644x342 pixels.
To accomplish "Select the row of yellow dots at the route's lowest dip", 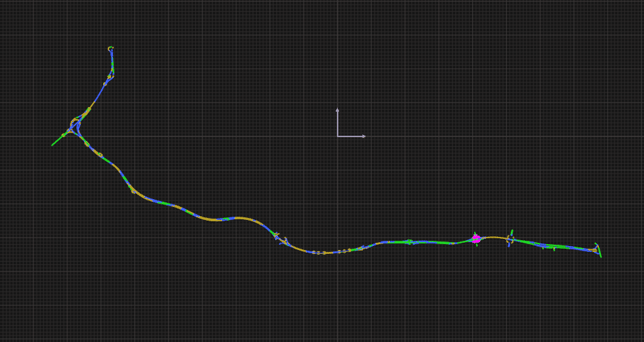I will [320, 253].
